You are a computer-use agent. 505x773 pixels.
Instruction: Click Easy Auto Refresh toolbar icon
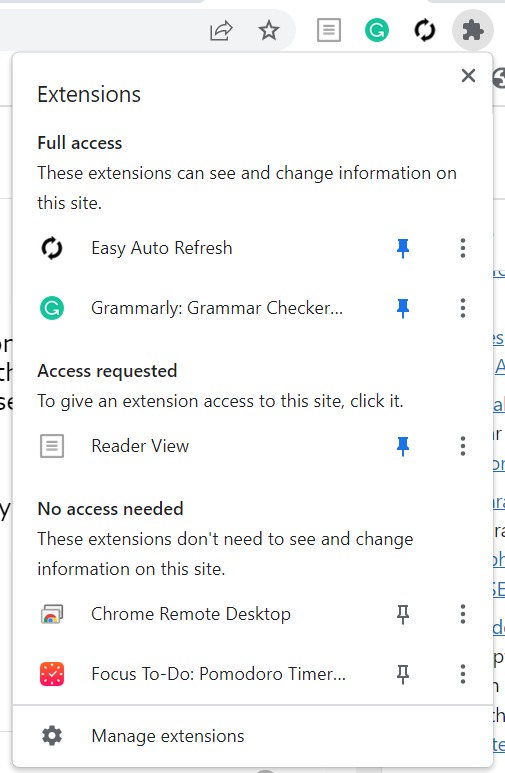425,31
